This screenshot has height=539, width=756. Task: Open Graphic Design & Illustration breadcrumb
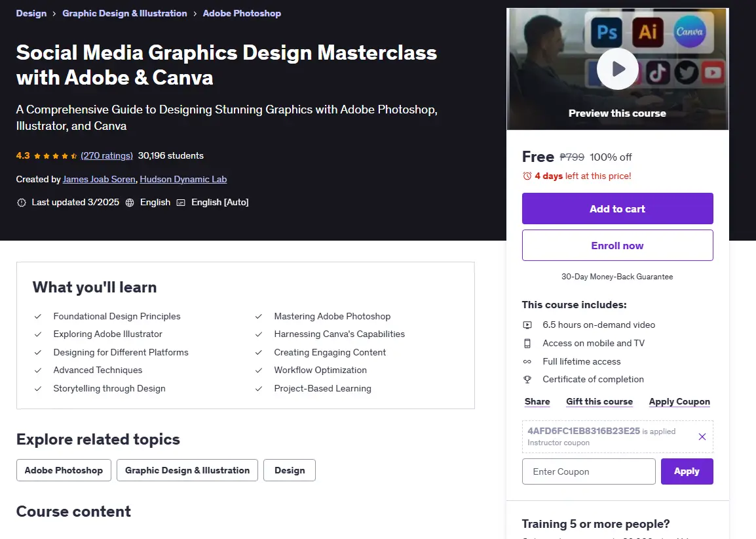pos(124,14)
